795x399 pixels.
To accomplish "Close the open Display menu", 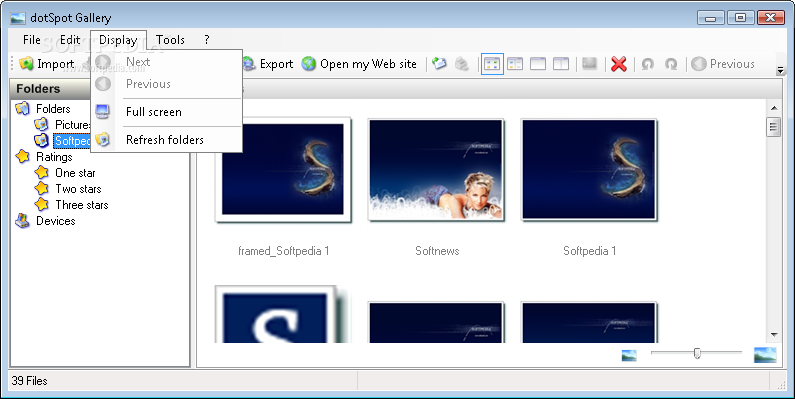I will coord(118,40).
